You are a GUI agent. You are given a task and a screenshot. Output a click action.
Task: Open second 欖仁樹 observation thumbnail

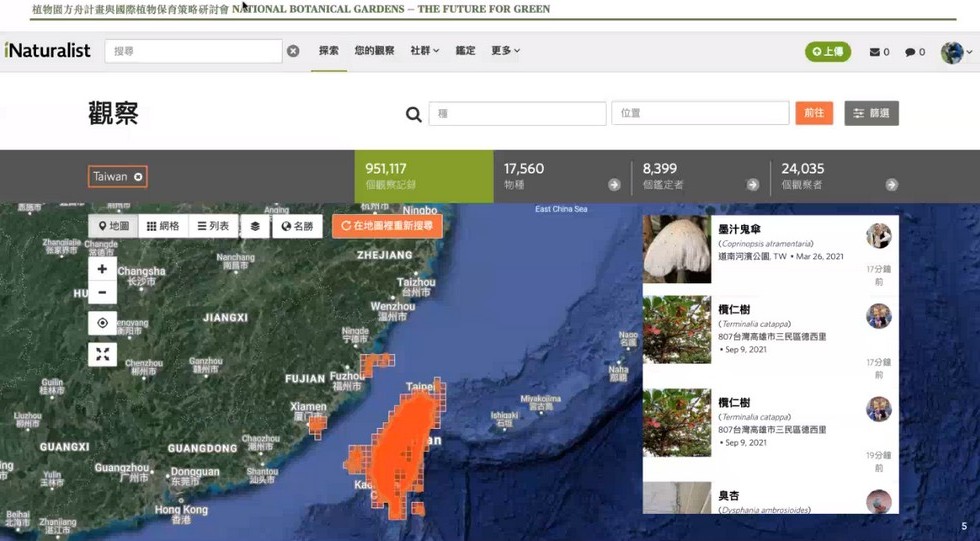pos(677,423)
